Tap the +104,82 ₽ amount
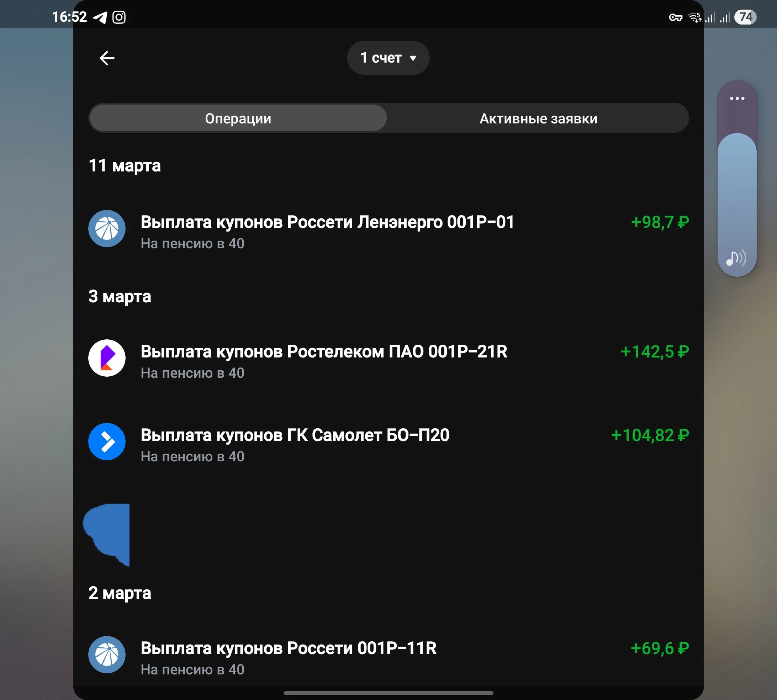Screen dimensions: 777x700 tap(650, 435)
